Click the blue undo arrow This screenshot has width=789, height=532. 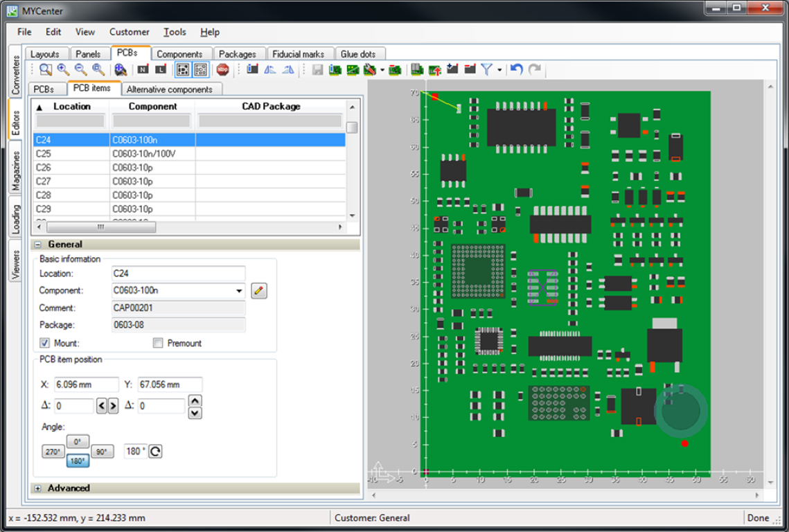pyautogui.click(x=516, y=69)
